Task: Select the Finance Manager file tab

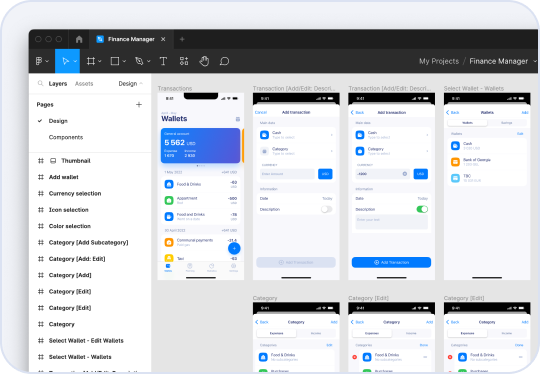Action: (x=131, y=39)
